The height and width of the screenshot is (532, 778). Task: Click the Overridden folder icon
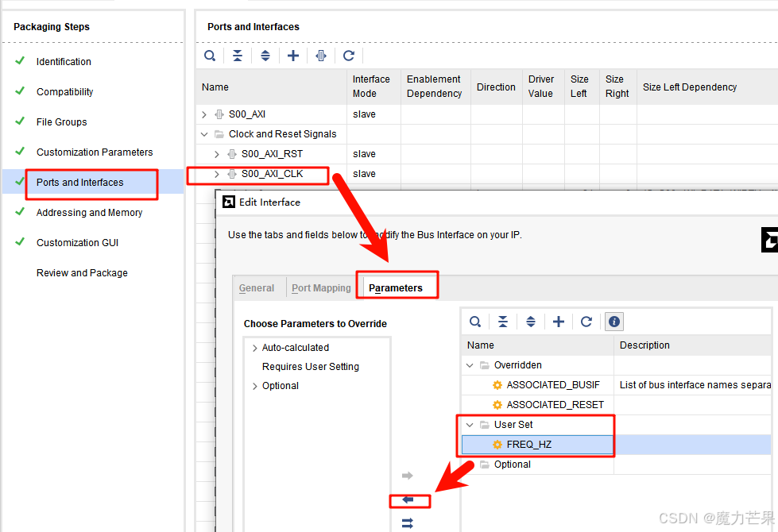485,365
